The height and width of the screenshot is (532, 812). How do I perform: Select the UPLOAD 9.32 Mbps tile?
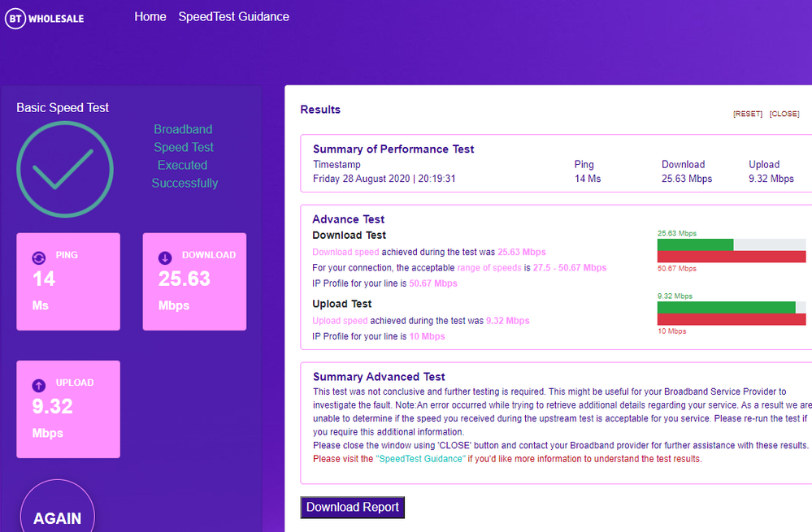point(67,409)
